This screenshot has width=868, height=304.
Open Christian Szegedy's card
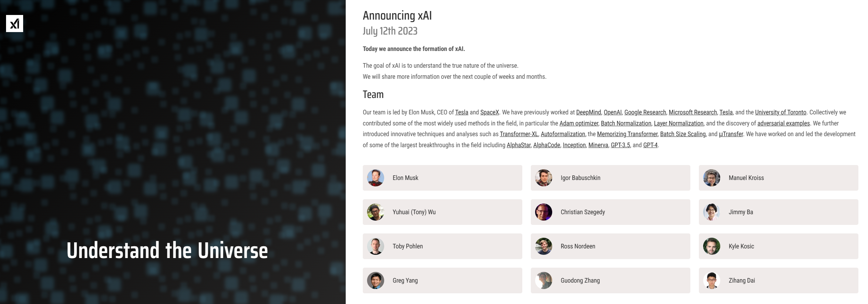click(610, 212)
